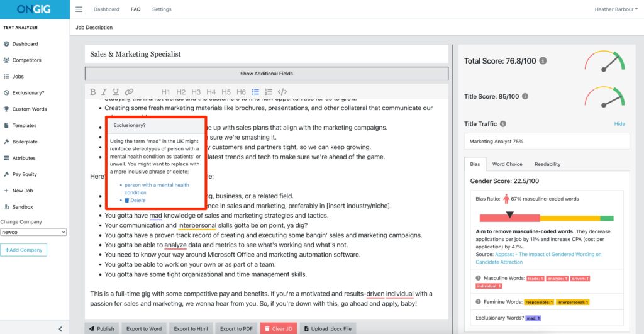The image size is (644, 334).
Task: Click the underlined word 'interpersonal'
Action: point(197,225)
